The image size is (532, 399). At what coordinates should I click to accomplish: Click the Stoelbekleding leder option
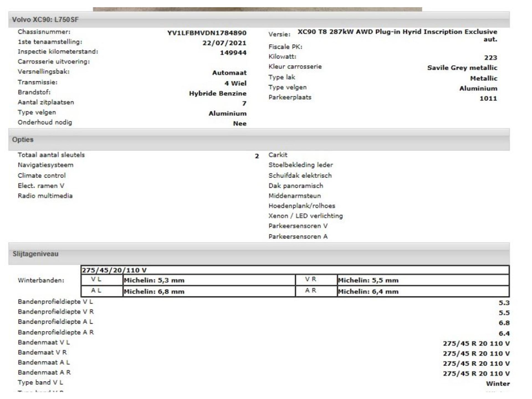click(301, 165)
